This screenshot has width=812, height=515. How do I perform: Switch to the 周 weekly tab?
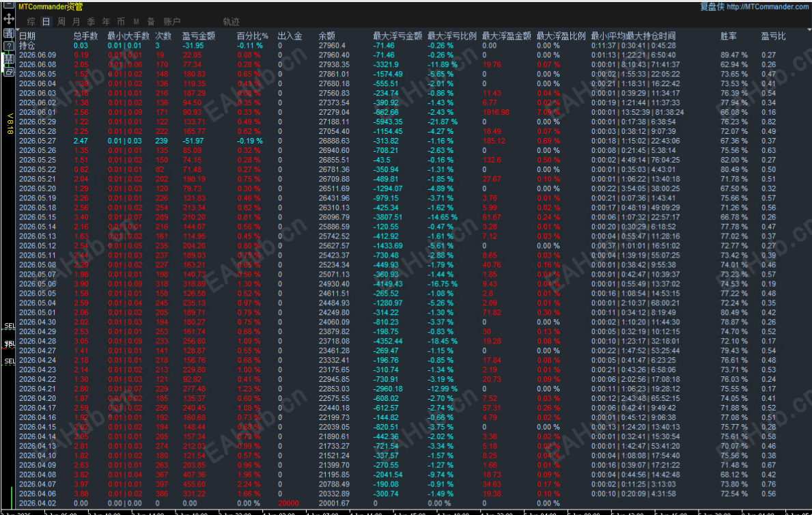tap(61, 21)
